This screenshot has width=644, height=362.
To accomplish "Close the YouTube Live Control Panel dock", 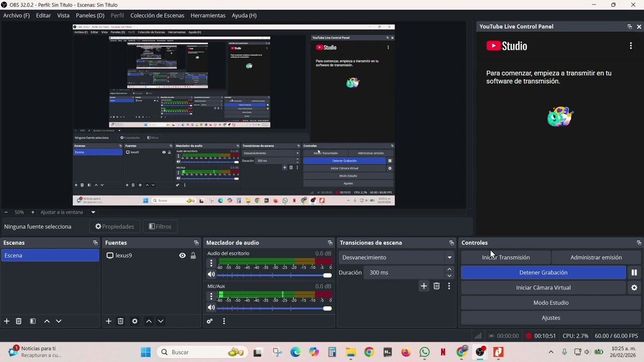I will (x=639, y=27).
